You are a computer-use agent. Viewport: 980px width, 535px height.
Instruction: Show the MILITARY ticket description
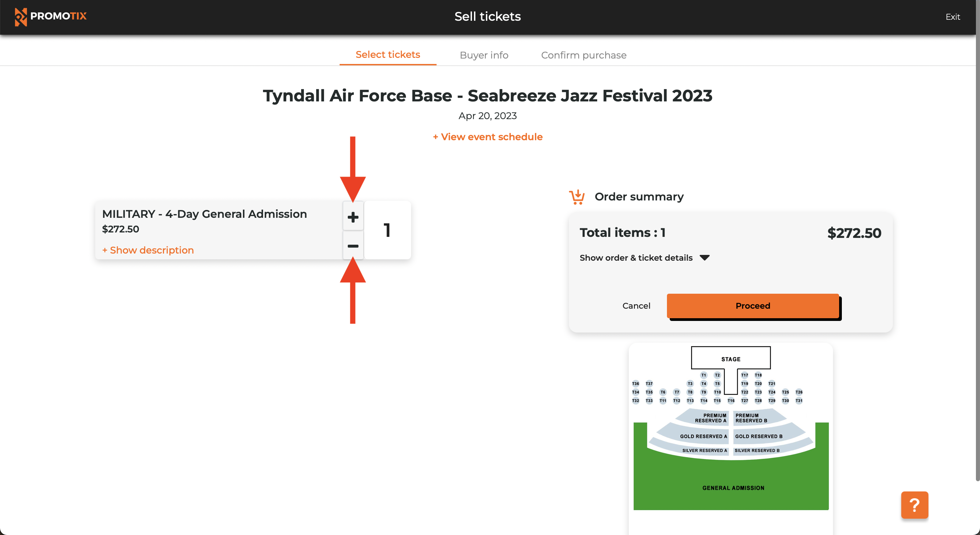tap(148, 250)
